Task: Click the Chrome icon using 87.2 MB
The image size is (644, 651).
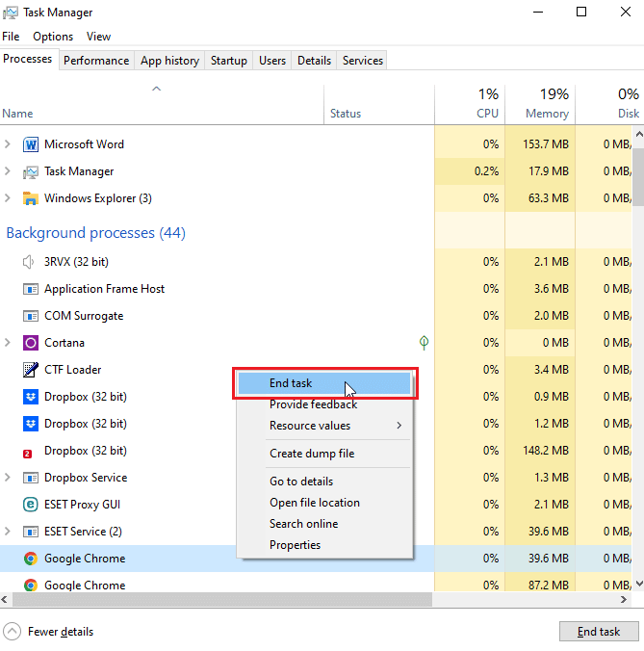Action: pos(30,586)
